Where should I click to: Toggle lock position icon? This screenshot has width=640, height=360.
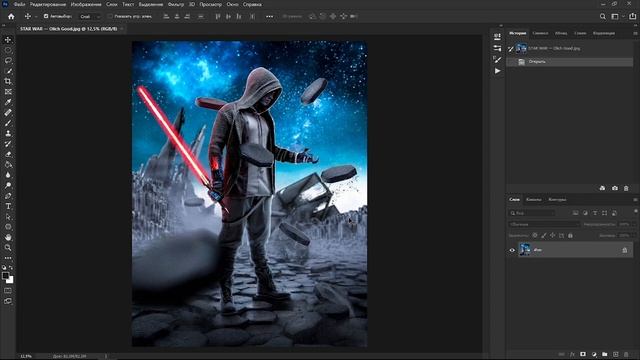coord(553,236)
